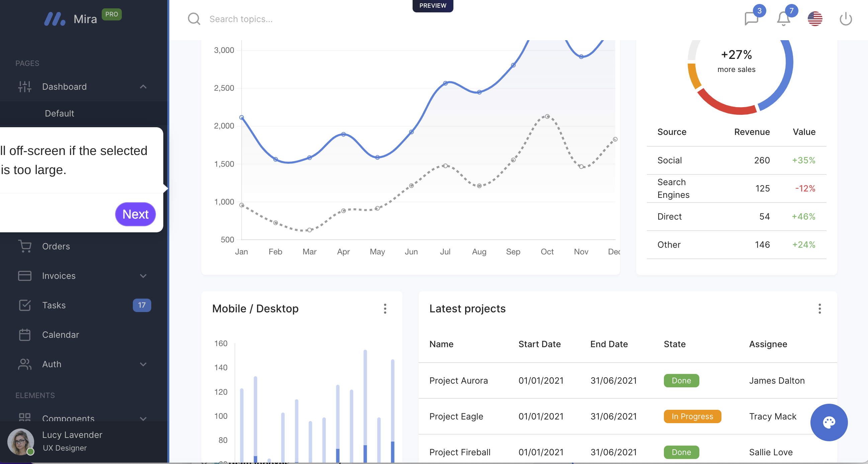The image size is (868, 464).
Task: Click Lucy Lavender profile avatar
Action: pyautogui.click(x=20, y=442)
